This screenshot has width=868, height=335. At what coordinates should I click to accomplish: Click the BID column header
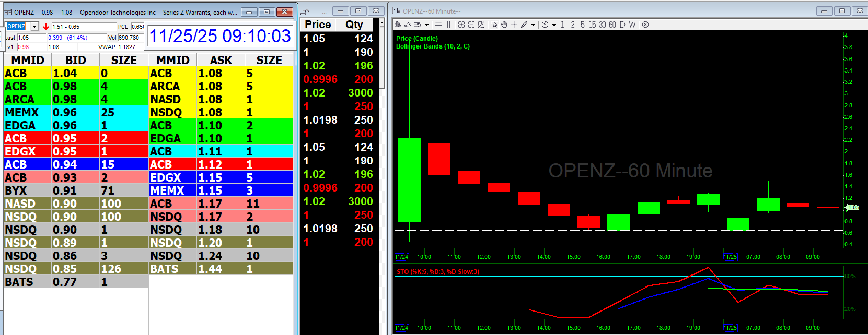[75, 60]
